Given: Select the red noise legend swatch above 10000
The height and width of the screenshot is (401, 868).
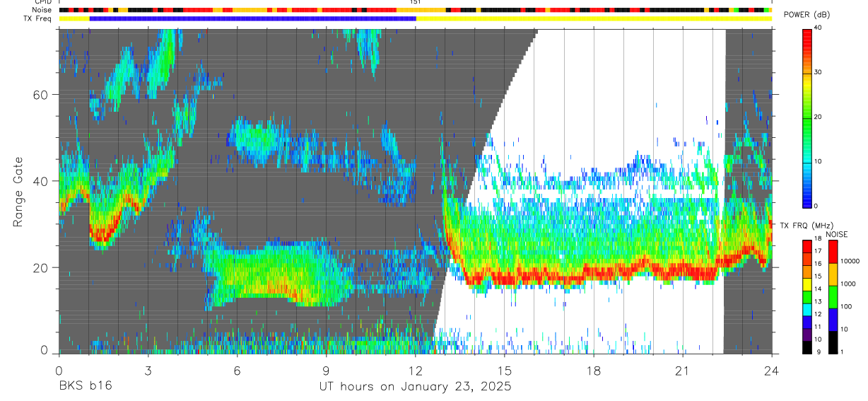Looking at the screenshot, I should click(833, 251).
